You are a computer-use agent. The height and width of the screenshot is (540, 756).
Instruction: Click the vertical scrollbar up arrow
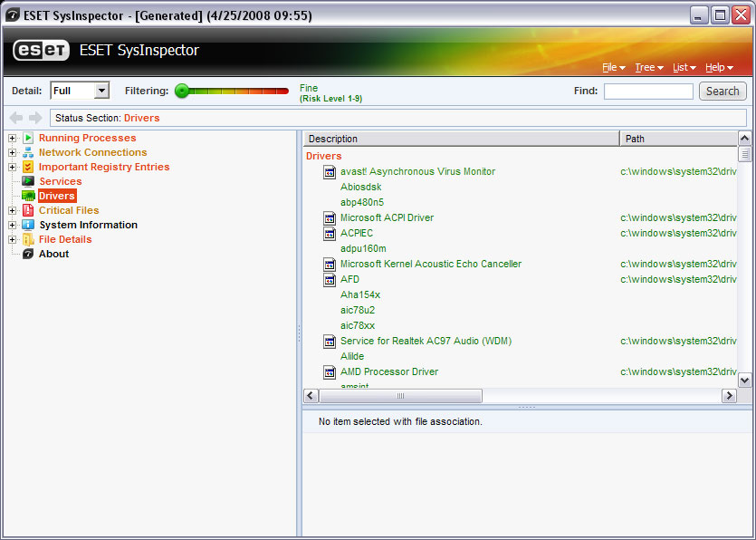click(744, 139)
